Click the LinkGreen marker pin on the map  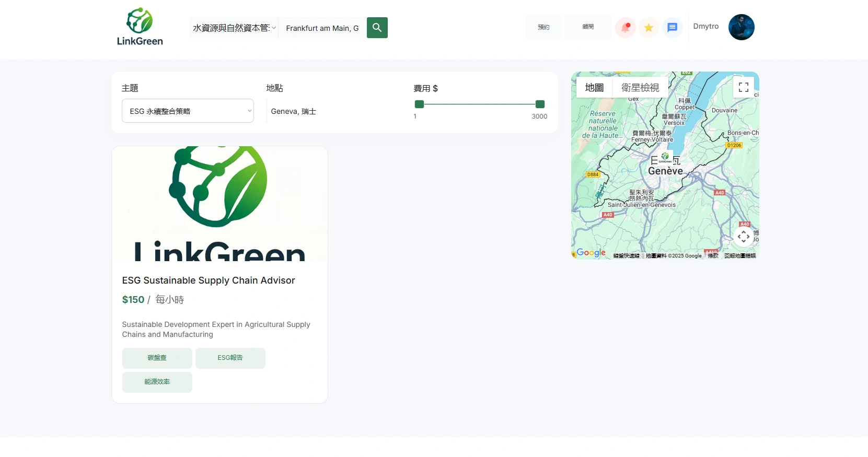665,157
